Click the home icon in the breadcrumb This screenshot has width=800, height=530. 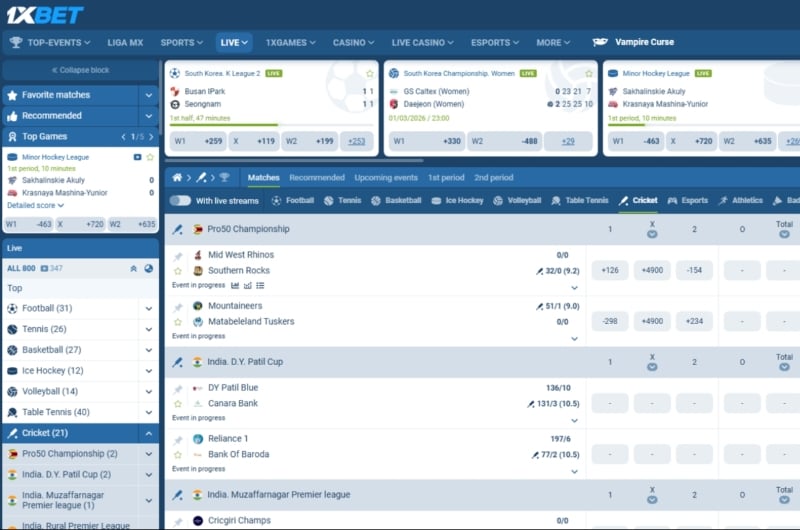pos(177,178)
